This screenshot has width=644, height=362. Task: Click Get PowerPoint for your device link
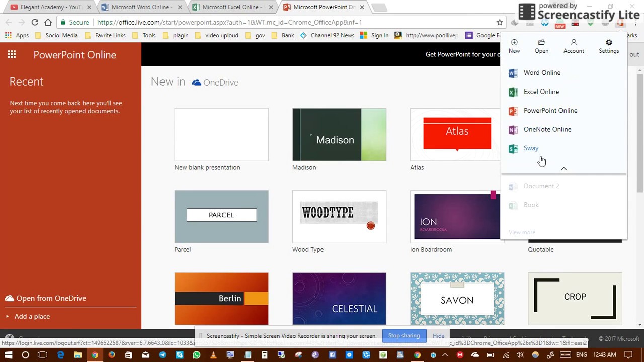pyautogui.click(x=462, y=54)
